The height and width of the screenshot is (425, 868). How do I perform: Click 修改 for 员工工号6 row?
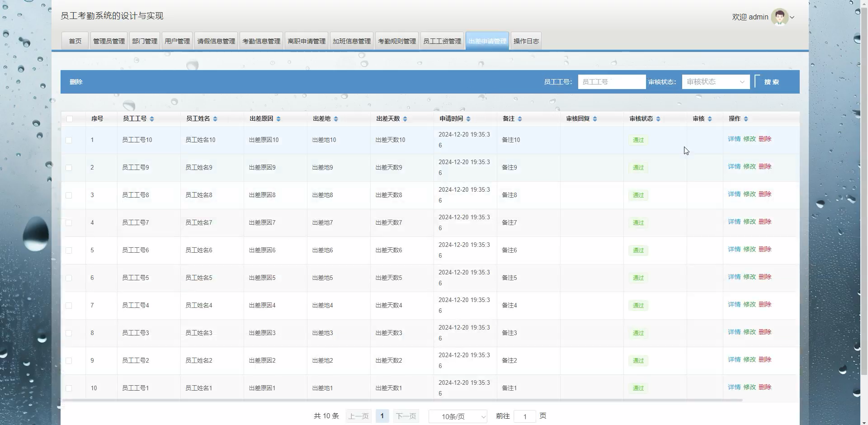[750, 249]
